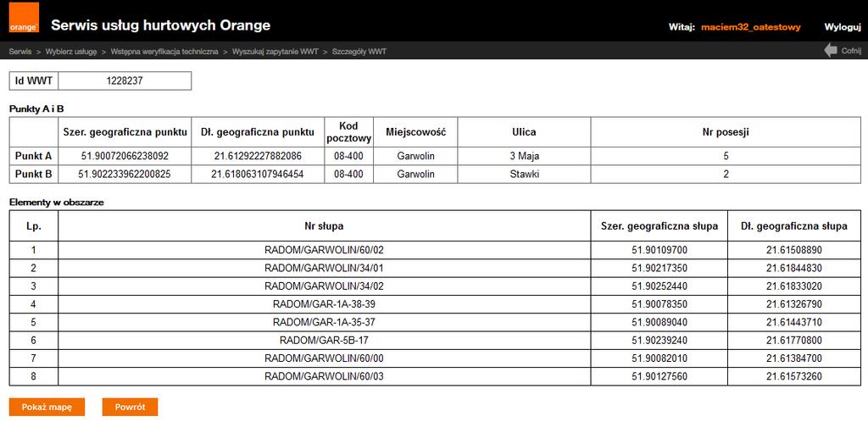Click pole longitude 21.61384700

pos(794,358)
